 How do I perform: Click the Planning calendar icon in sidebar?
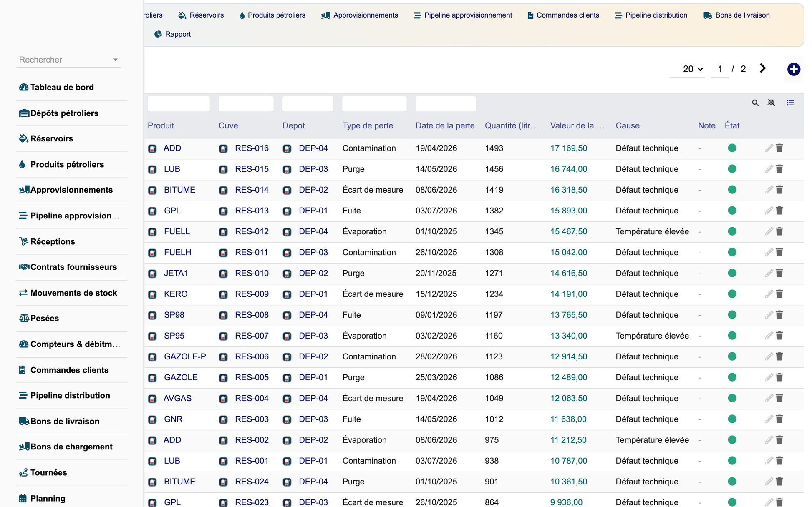[x=23, y=498]
